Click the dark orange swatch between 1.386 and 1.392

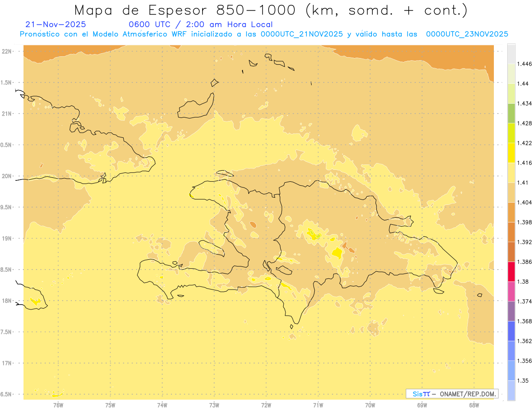511,252
